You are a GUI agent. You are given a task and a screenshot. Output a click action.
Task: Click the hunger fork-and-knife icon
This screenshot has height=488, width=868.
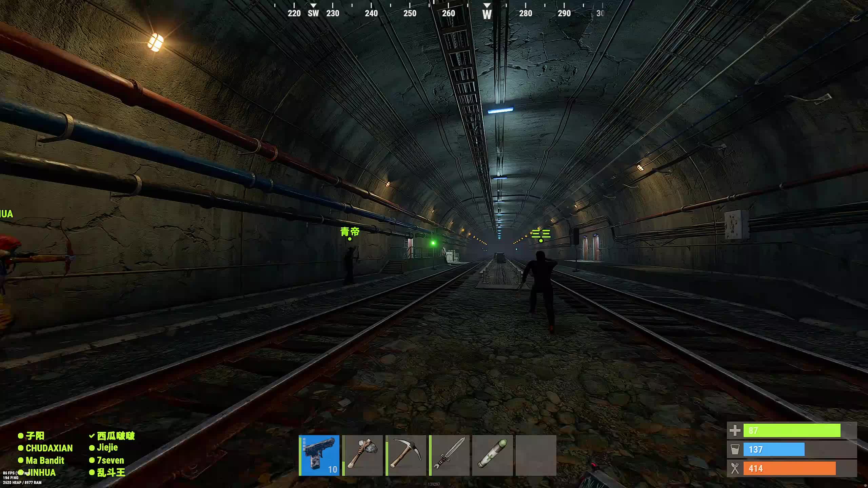735,469
